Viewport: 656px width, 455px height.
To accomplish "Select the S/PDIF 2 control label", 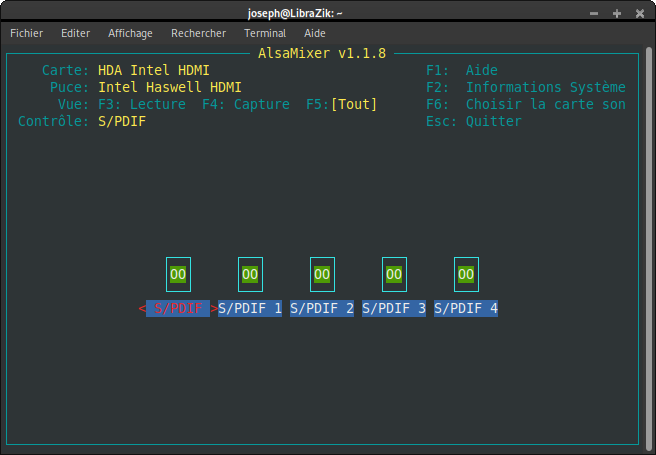I will 322,309.
